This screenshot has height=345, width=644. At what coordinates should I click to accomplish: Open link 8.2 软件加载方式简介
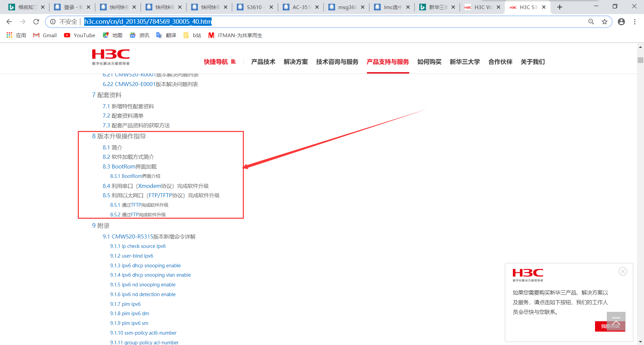pos(128,157)
